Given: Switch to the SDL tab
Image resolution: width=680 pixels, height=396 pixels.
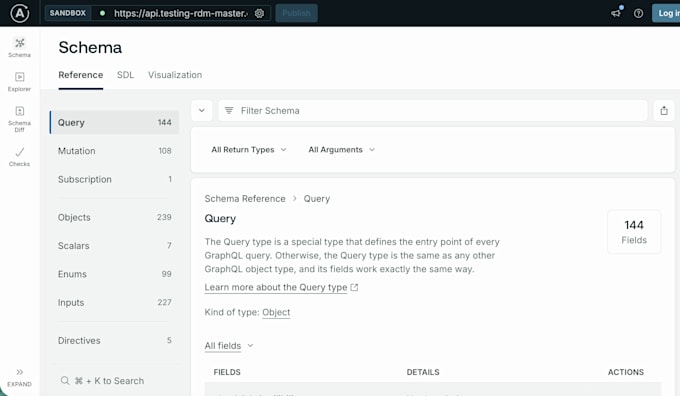Looking at the screenshot, I should (125, 75).
